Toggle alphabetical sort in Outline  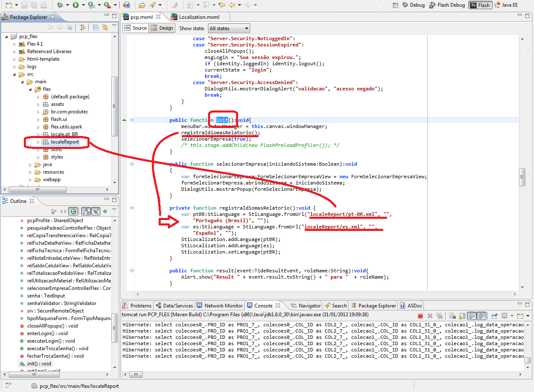click(x=86, y=212)
